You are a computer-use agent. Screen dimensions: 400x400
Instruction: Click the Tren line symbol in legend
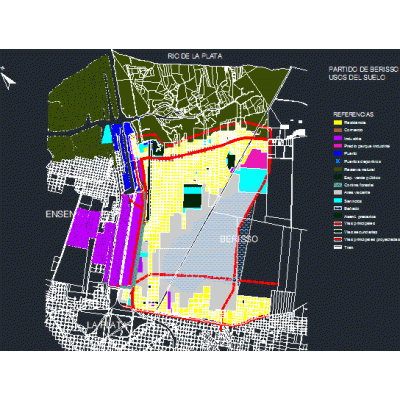[338, 247]
